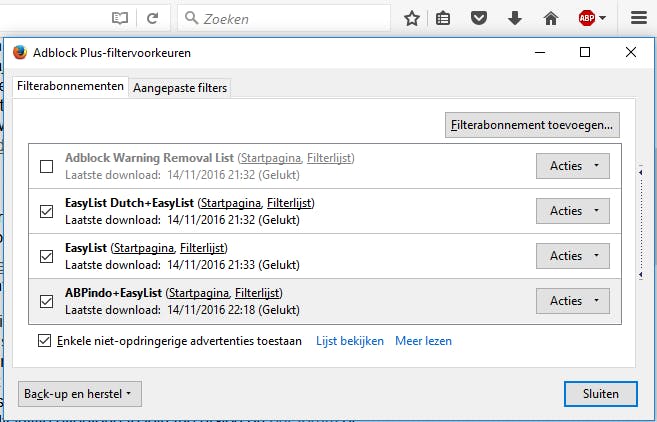Viewport: 657px width, 422px height.
Task: Switch to the Aangepaste filters tab
Action: pos(180,88)
